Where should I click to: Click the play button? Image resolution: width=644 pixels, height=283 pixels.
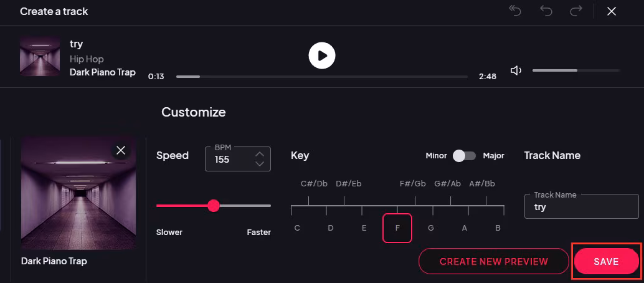pyautogui.click(x=322, y=55)
